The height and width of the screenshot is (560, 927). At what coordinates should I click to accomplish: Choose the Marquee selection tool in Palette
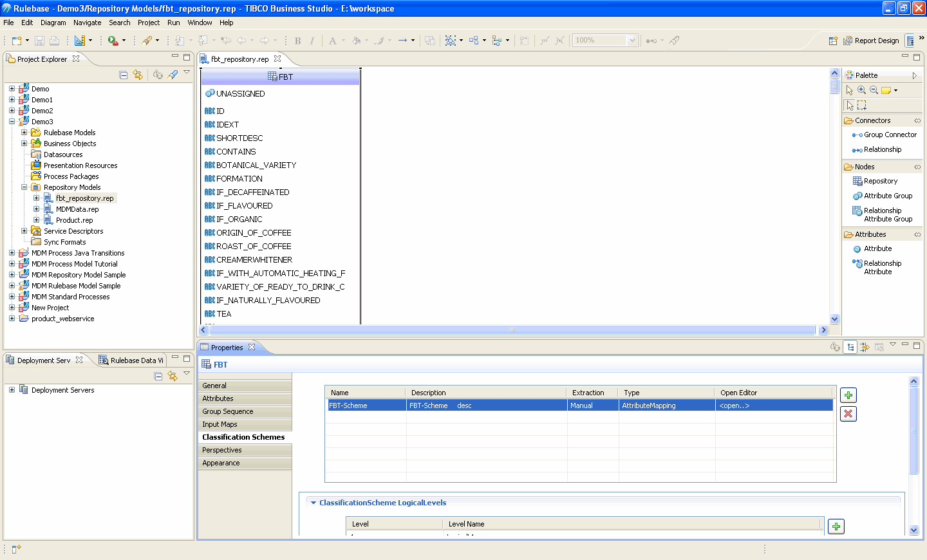point(862,105)
